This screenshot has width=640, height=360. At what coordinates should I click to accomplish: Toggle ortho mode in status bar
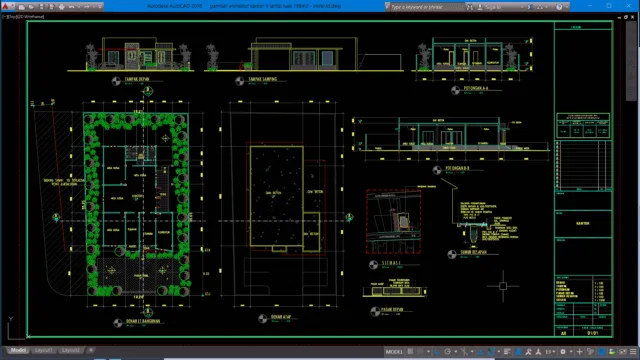437,351
